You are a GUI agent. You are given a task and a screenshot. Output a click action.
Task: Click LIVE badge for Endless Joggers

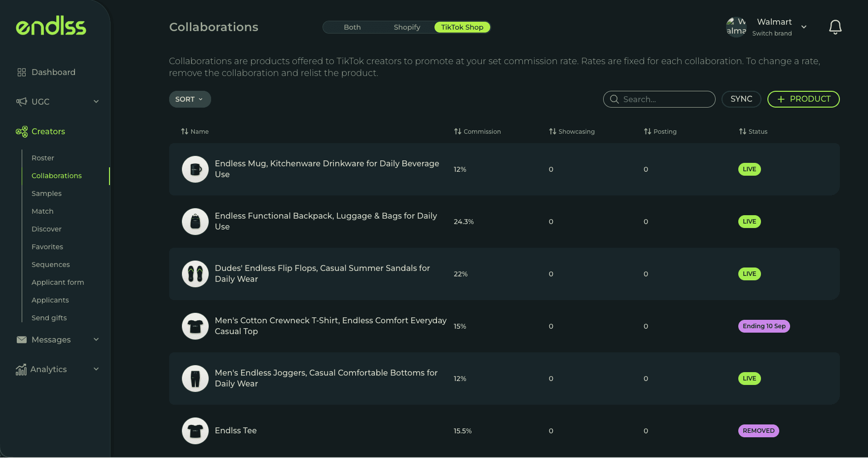pos(749,379)
